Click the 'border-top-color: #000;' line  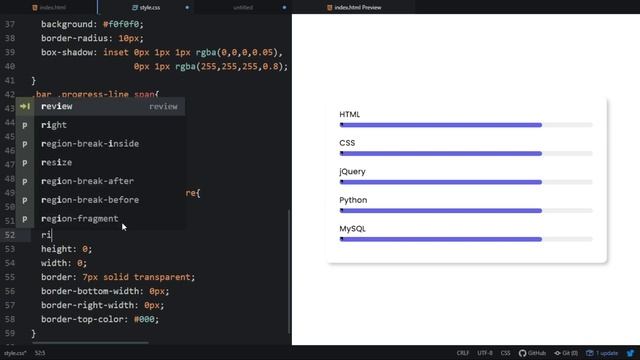pyautogui.click(x=100, y=319)
